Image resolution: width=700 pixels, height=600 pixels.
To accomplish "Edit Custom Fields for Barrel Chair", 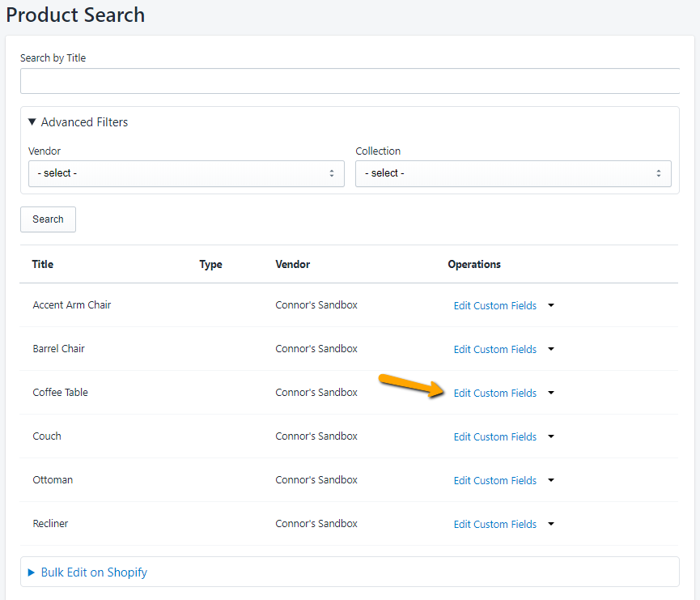I will [494, 349].
